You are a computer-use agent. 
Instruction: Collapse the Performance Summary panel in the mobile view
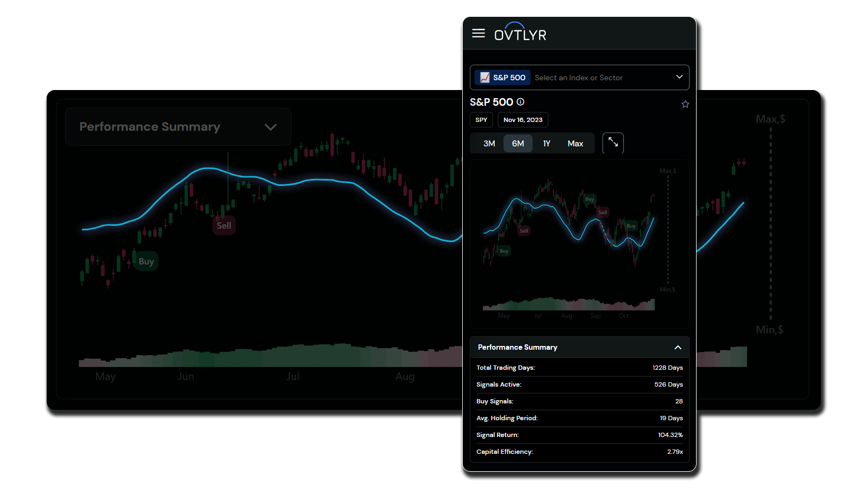click(x=678, y=348)
